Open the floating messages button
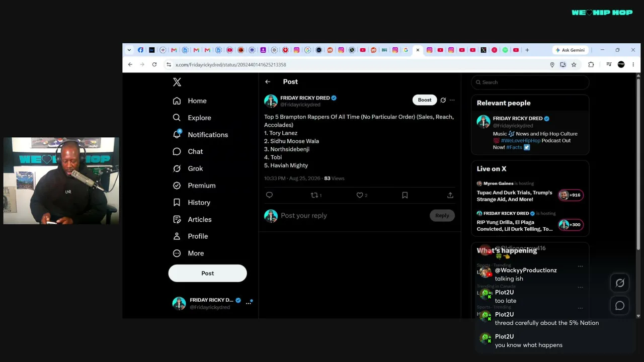 point(620,306)
